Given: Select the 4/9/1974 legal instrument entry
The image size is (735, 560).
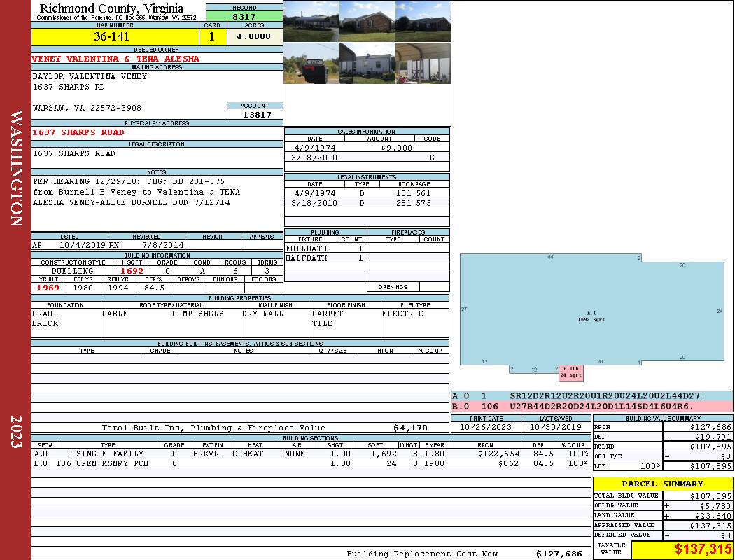Looking at the screenshot, I should (x=367, y=193).
